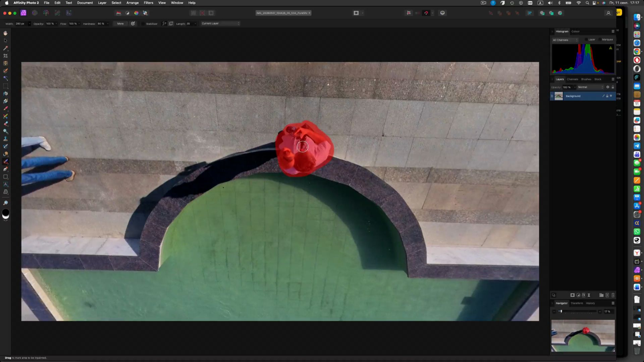Expand the Width value dropdown
Viewport: 644px width, 362px height.
[29, 24]
